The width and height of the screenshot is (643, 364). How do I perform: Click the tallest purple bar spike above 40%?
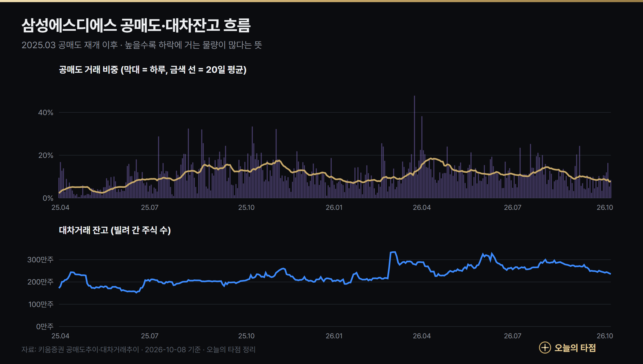coord(414,147)
